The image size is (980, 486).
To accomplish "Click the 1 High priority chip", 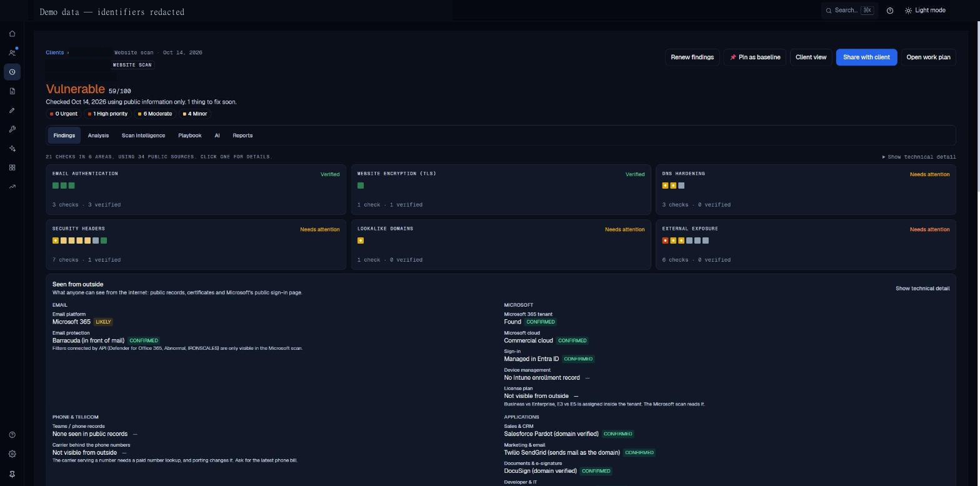I will click(107, 114).
